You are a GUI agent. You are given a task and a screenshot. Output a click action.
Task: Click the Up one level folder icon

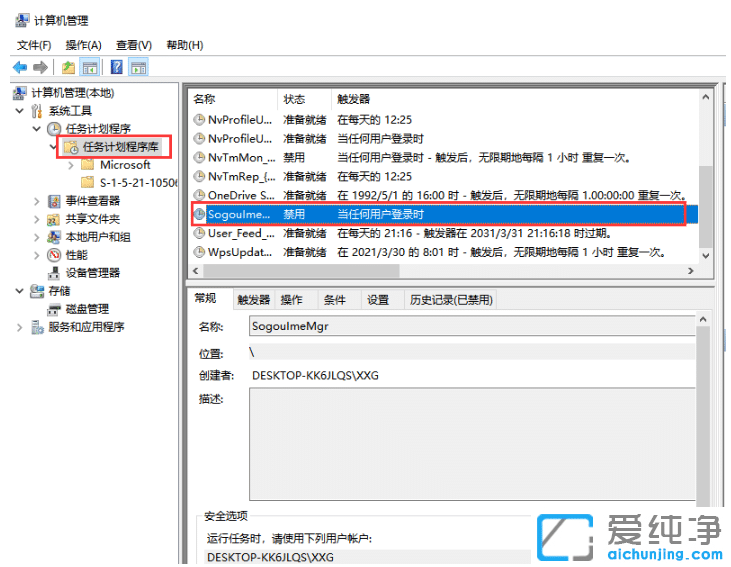pyautogui.click(x=69, y=68)
